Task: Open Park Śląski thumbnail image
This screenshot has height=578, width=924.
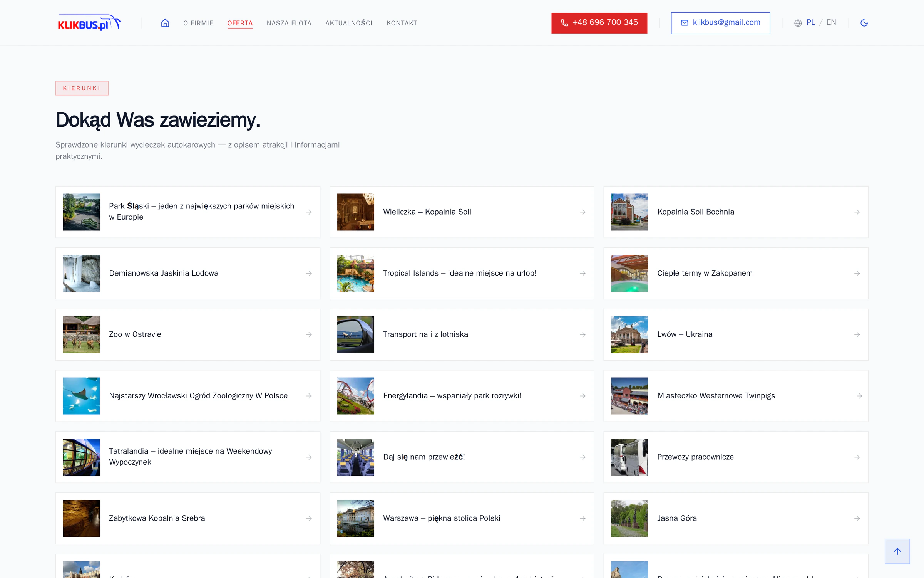Action: (x=81, y=212)
